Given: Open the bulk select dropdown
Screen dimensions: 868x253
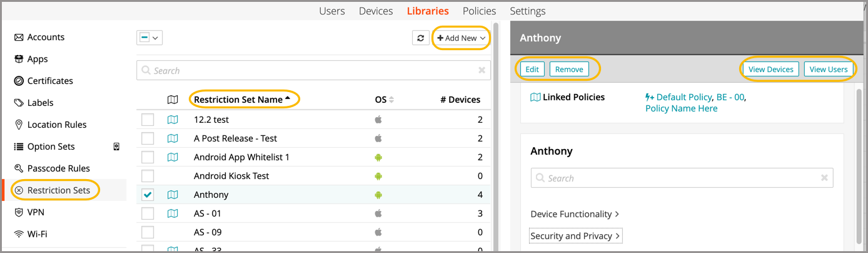Looking at the screenshot, I should 149,38.
